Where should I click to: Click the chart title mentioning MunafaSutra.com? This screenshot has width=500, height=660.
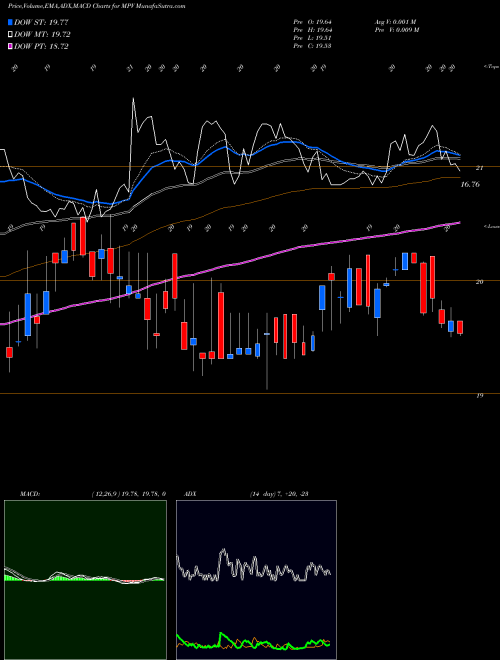(97, 7)
